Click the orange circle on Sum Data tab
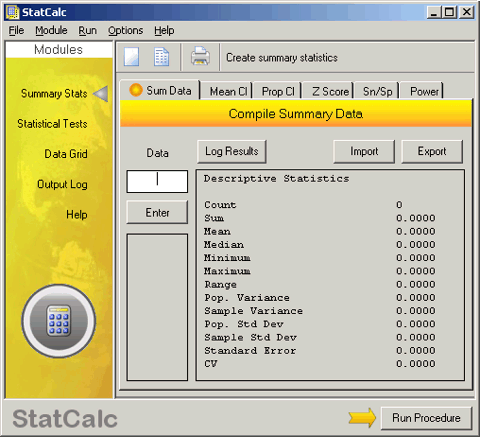 point(136,90)
